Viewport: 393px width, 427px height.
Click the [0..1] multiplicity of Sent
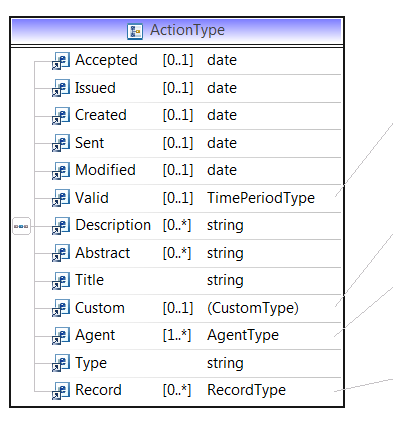pyautogui.click(x=178, y=143)
